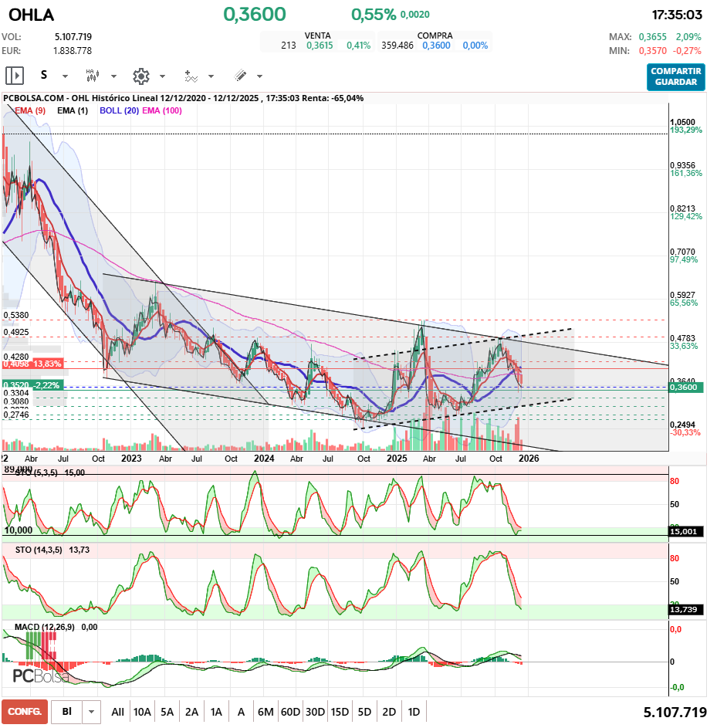Screen dimensions: 717x728
Task: Select the 2A time range
Action: click(x=191, y=712)
